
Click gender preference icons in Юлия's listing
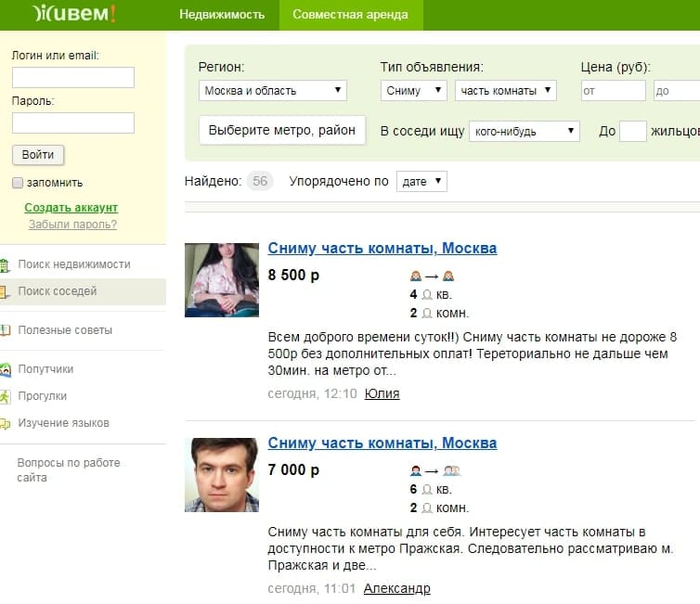432,276
